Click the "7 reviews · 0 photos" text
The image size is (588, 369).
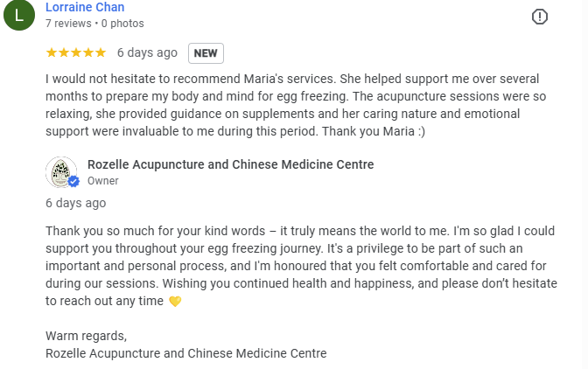pos(94,24)
